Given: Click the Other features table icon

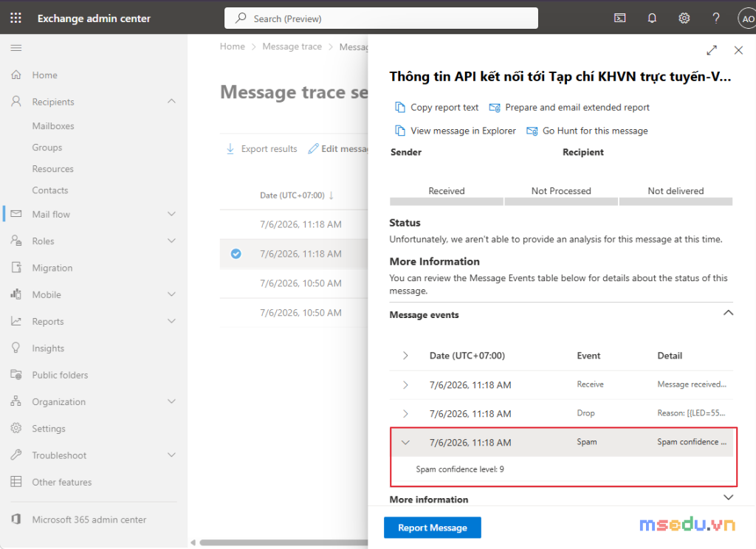Looking at the screenshot, I should [16, 482].
